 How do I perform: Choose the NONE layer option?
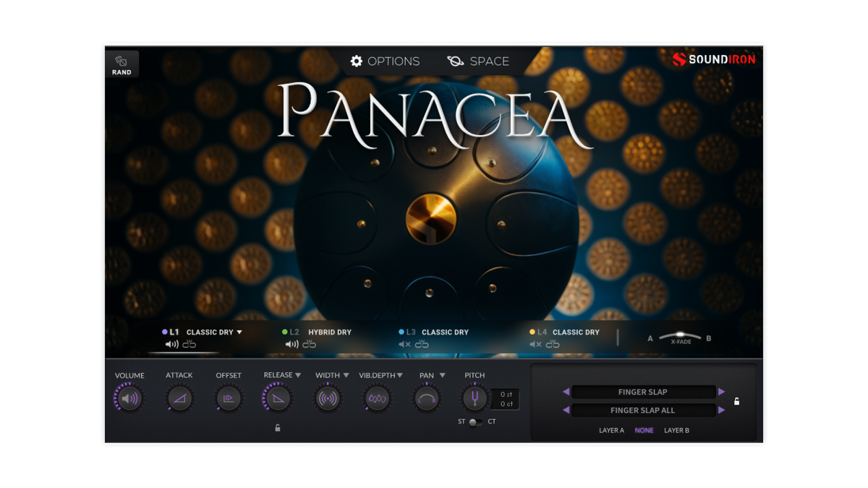(x=644, y=430)
